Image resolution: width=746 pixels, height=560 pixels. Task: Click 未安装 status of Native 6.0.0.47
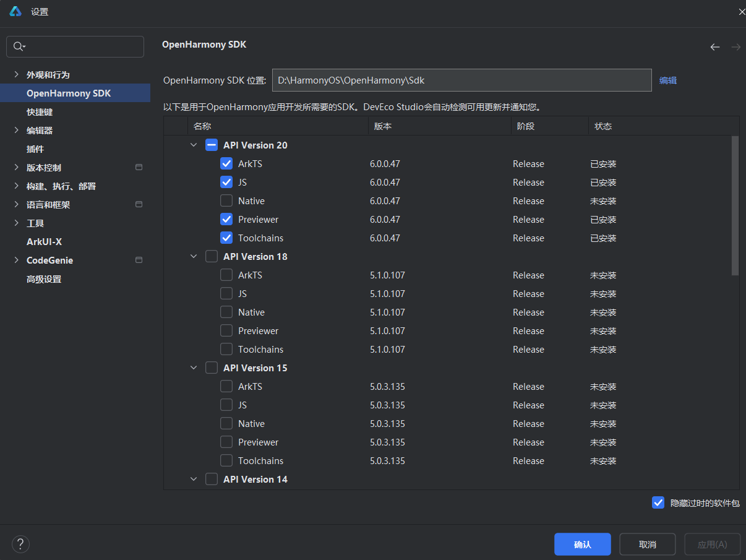[603, 201]
